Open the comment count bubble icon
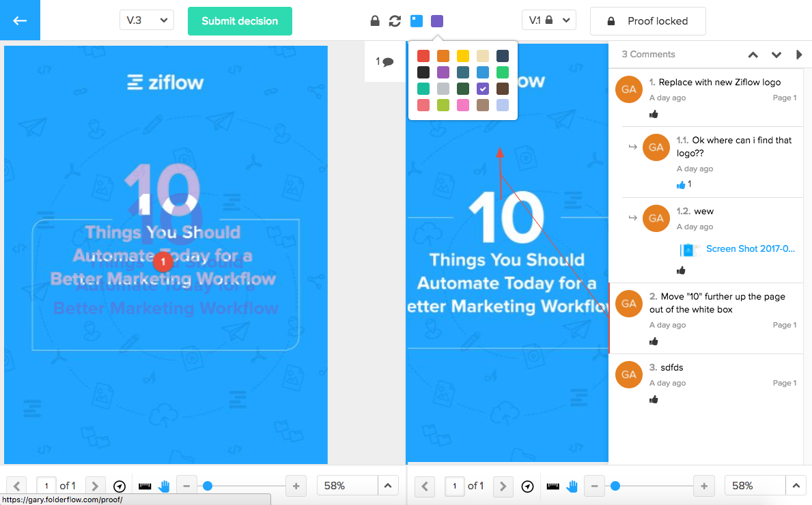812x505 pixels. click(385, 61)
